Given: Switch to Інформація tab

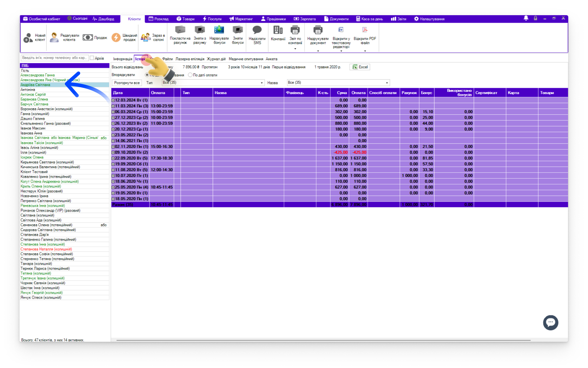Looking at the screenshot, I should (122, 59).
